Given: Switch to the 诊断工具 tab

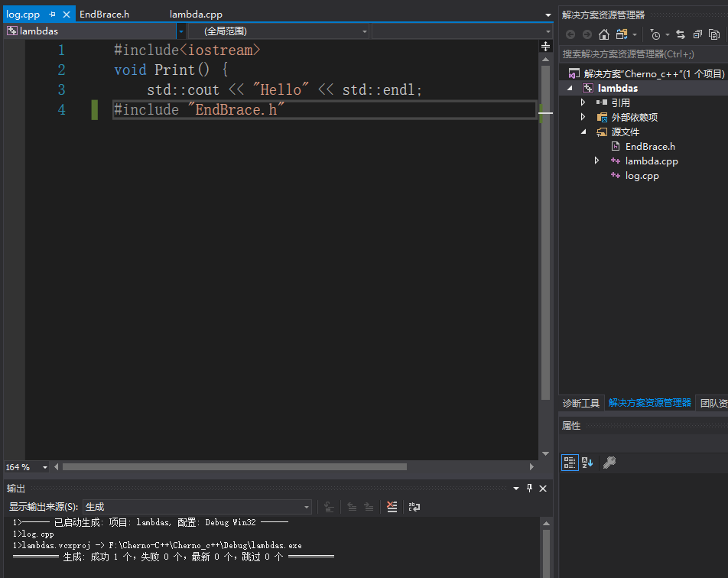Looking at the screenshot, I should (581, 403).
